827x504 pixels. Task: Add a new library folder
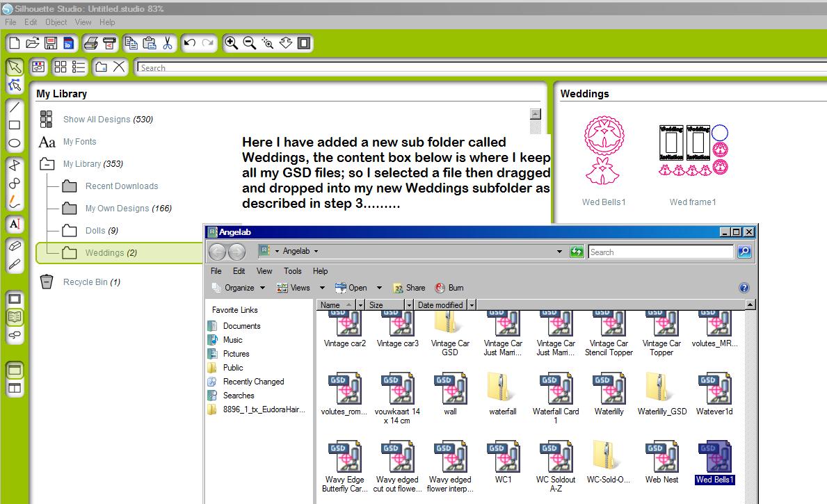click(x=102, y=67)
